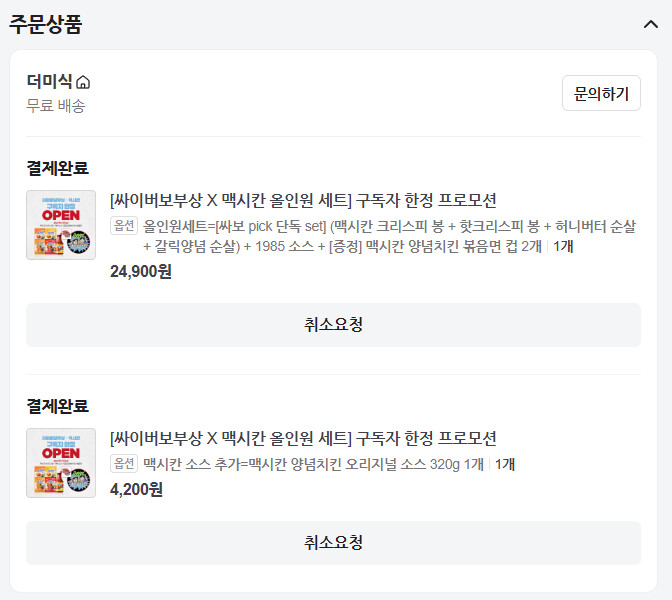Collapse the 주문상품 section chevron

pos(650,25)
